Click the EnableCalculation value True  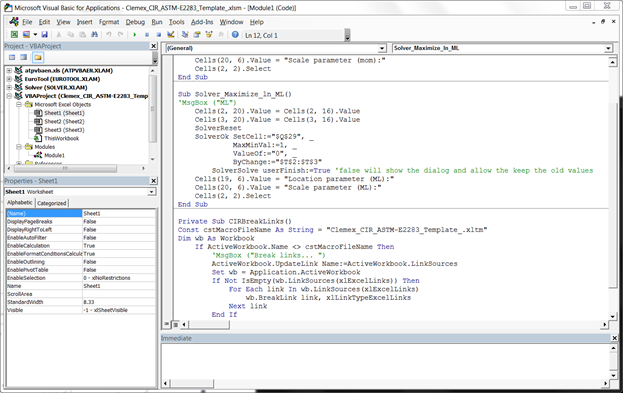click(x=119, y=246)
